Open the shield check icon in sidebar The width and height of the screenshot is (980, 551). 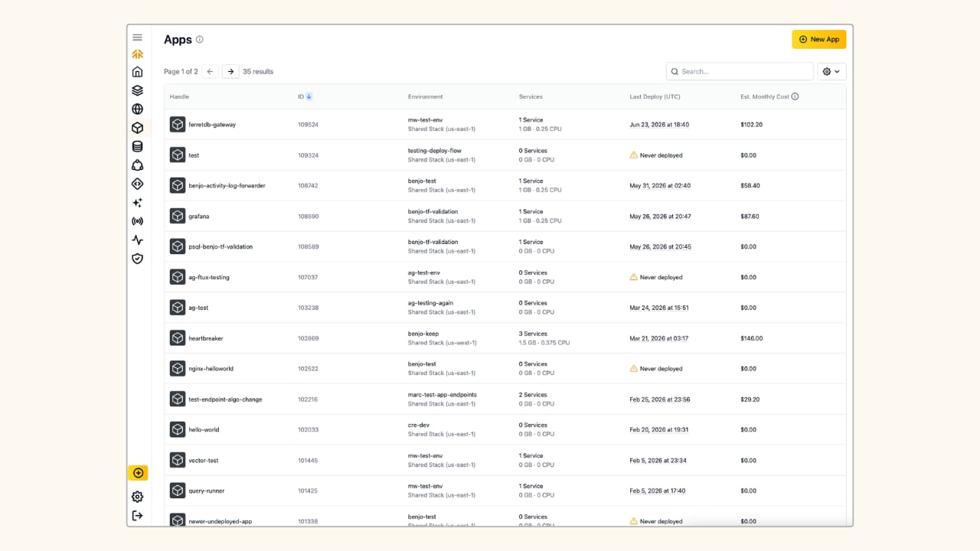pyautogui.click(x=137, y=259)
